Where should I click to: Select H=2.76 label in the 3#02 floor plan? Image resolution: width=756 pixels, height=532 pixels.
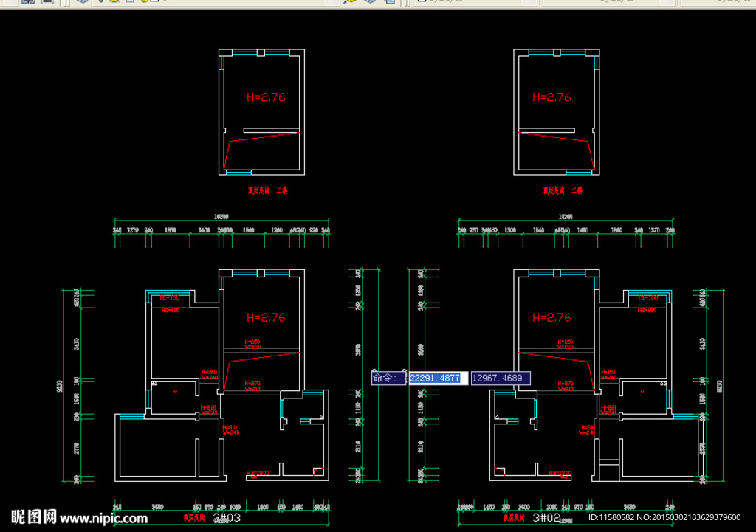click(551, 317)
